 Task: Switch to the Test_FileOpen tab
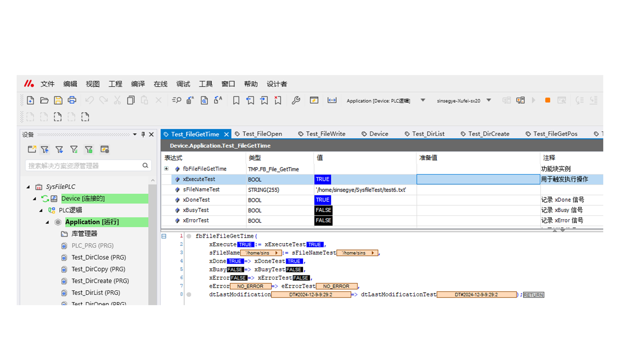click(x=258, y=134)
